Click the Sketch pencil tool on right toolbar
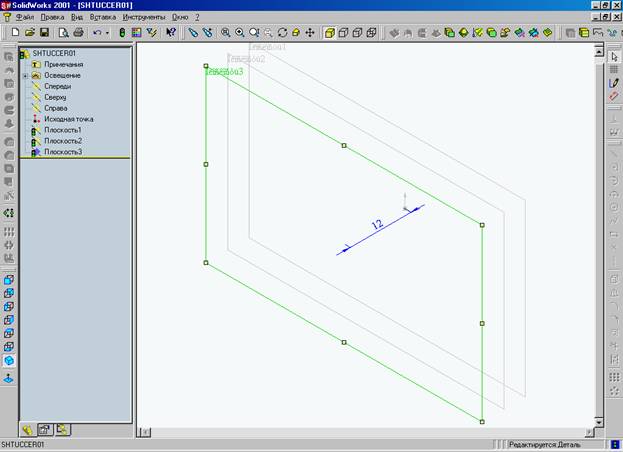623x452 pixels. 614,83
